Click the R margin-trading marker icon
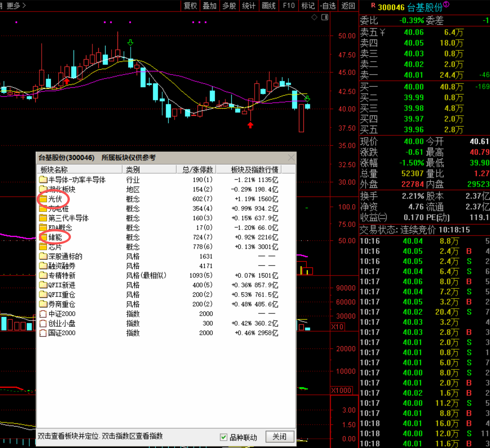The image size is (490, 448). click(x=373, y=5)
